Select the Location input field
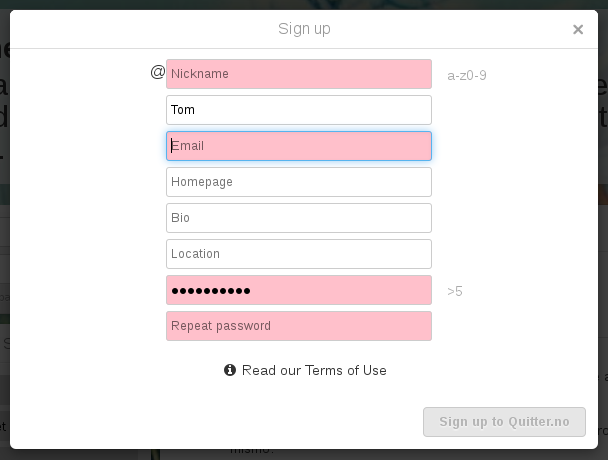608x460 pixels. click(x=299, y=254)
